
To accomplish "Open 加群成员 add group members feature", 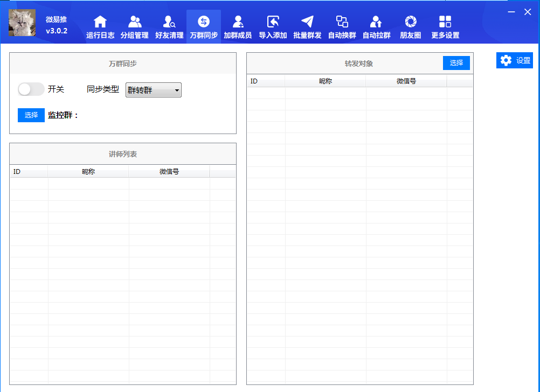I will point(238,25).
